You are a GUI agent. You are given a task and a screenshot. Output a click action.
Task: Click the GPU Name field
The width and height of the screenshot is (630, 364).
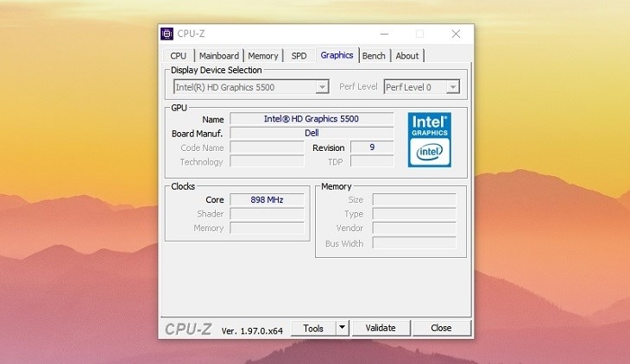[x=311, y=119]
